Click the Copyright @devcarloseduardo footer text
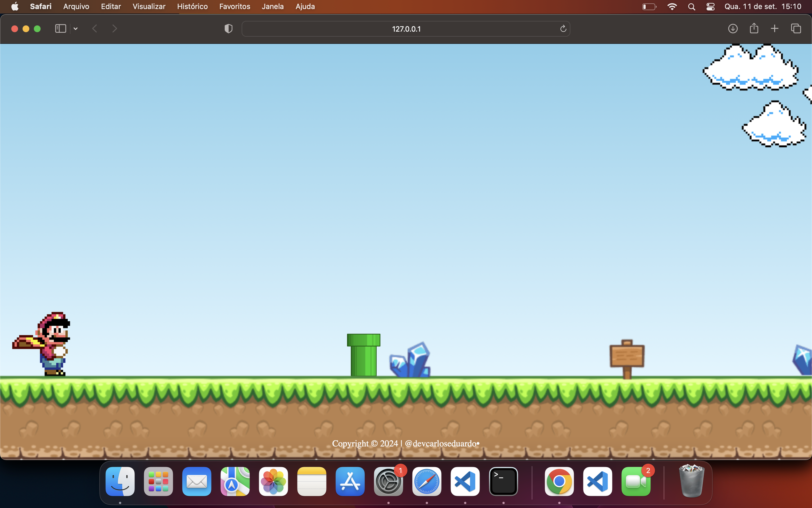 click(406, 443)
